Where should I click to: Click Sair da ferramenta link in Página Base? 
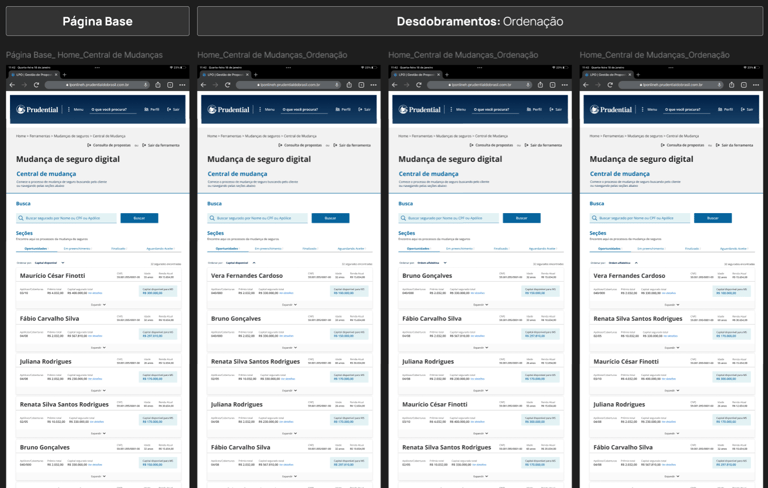(161, 145)
